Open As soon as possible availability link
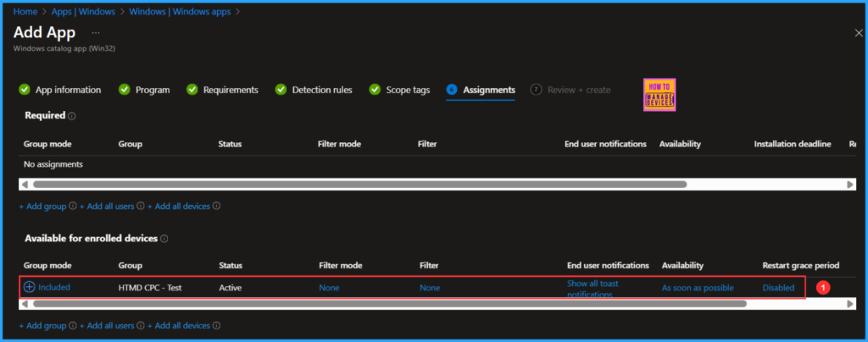 tap(698, 287)
